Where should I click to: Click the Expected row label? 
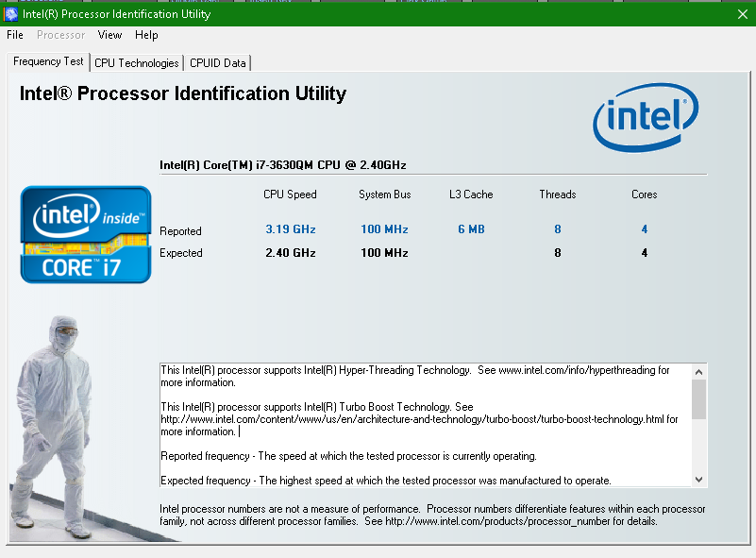[181, 253]
